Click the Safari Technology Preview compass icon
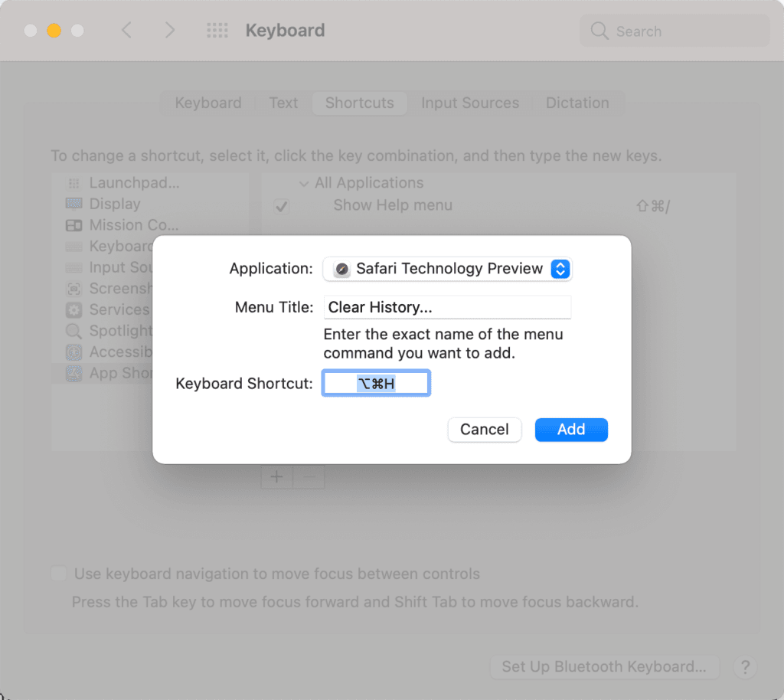Screen dimensions: 784x700 (342, 269)
